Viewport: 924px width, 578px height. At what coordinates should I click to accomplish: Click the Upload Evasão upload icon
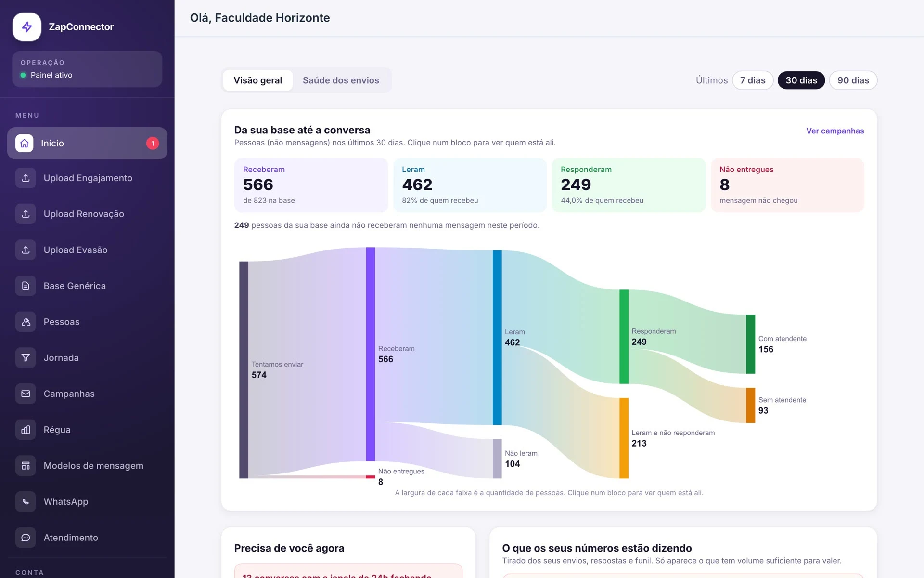pyautogui.click(x=26, y=250)
